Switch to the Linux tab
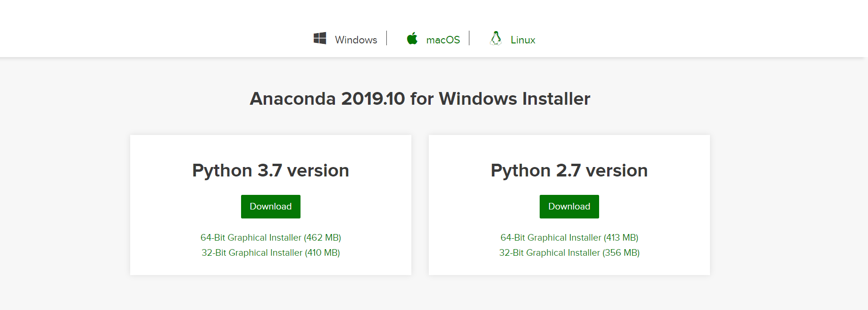Image resolution: width=868 pixels, height=310 pixels. 523,40
